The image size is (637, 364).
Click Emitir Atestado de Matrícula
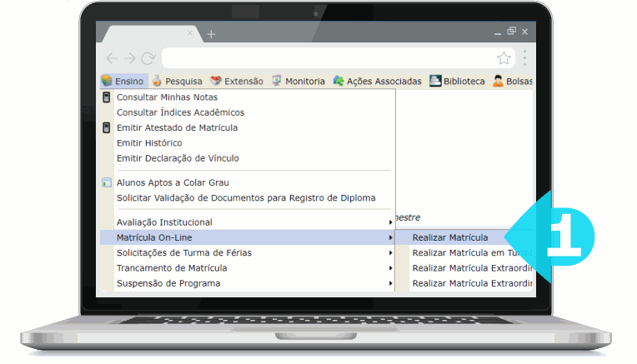[177, 127]
